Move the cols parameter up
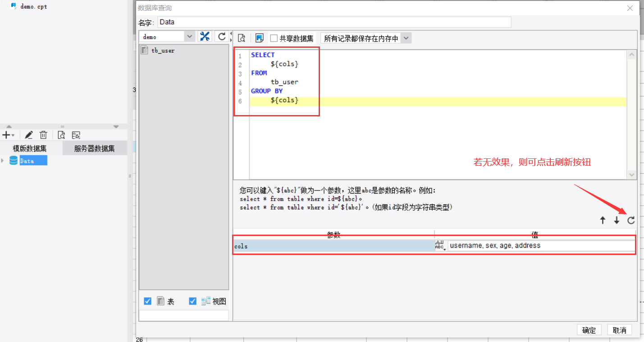This screenshot has height=342, width=644. coord(603,221)
